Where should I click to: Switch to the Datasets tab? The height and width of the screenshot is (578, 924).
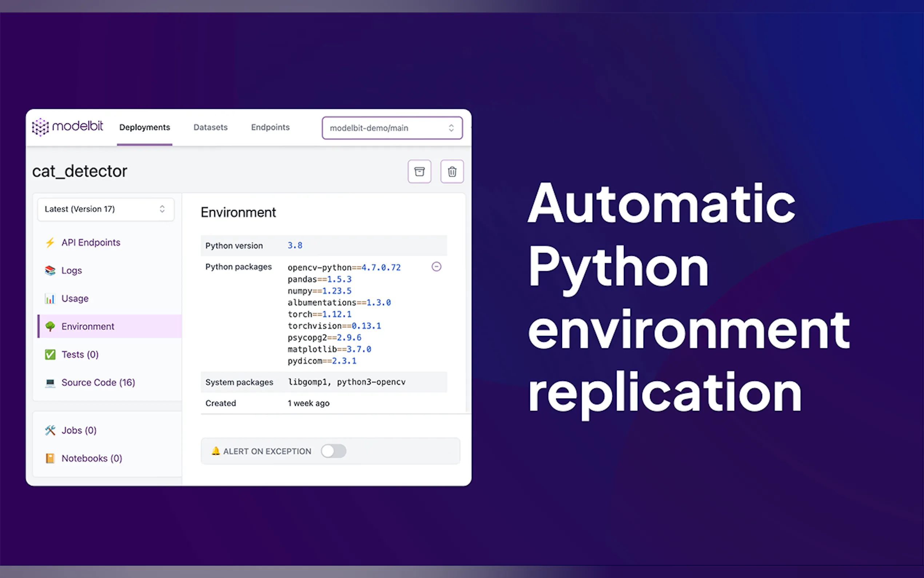211,127
